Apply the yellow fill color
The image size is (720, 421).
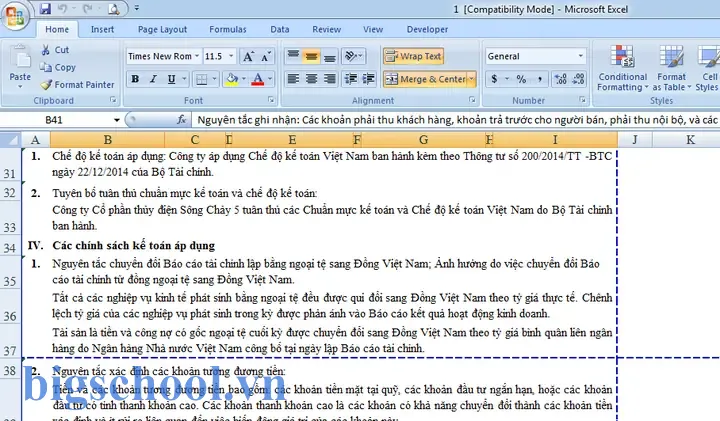click(x=232, y=79)
